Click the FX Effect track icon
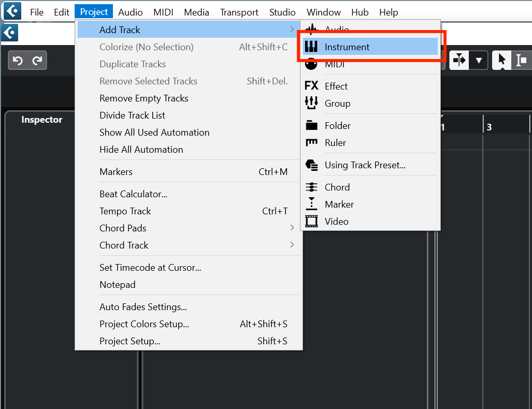Image resolution: width=532 pixels, height=409 pixels. pos(311,86)
